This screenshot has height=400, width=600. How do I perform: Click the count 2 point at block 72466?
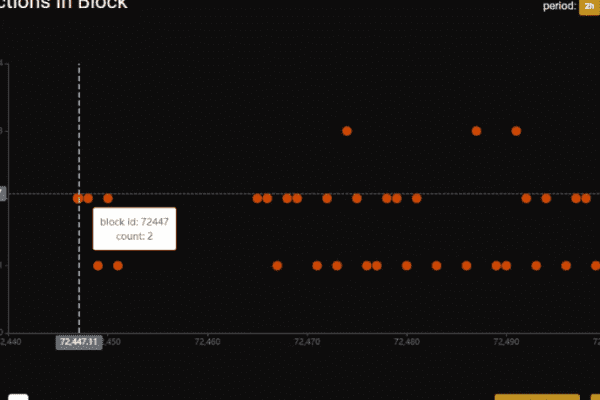tap(267, 198)
